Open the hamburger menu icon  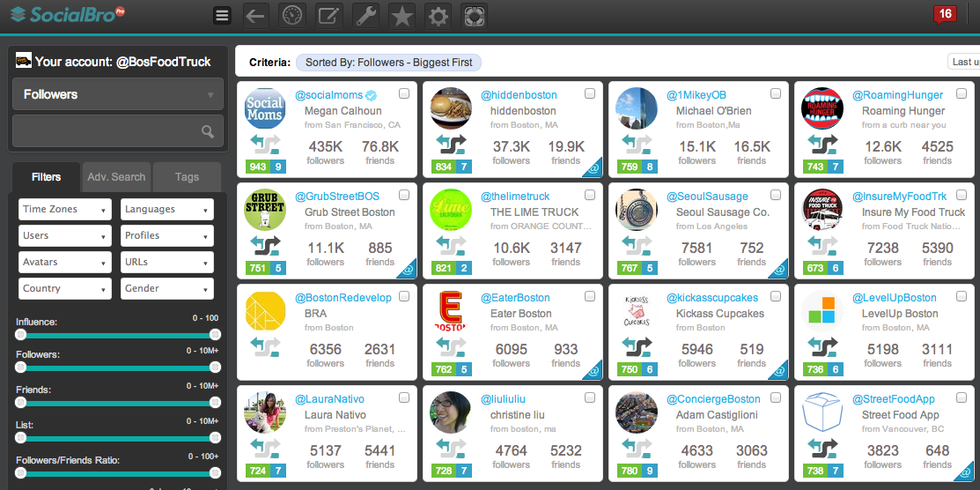pyautogui.click(x=222, y=16)
